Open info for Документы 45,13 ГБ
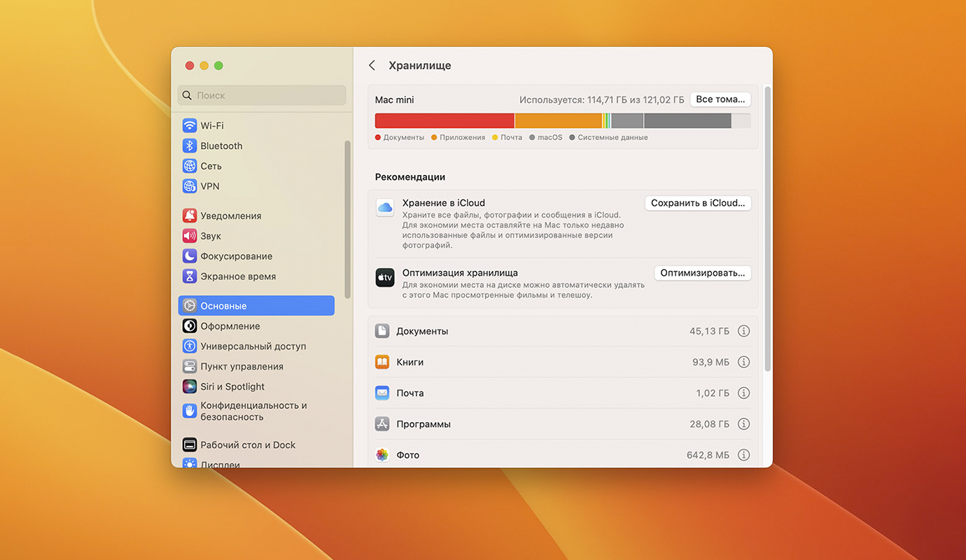This screenshot has height=560, width=966. (x=744, y=331)
